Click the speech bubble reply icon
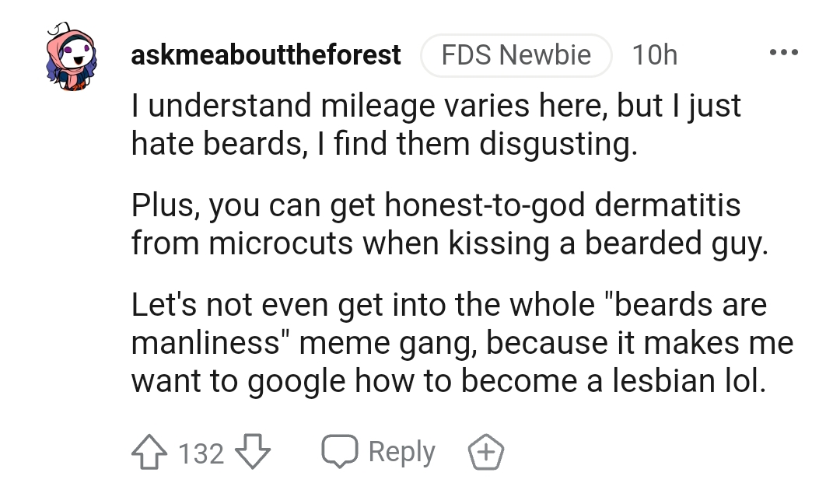This screenshot has height=504, width=840. pos(339,452)
